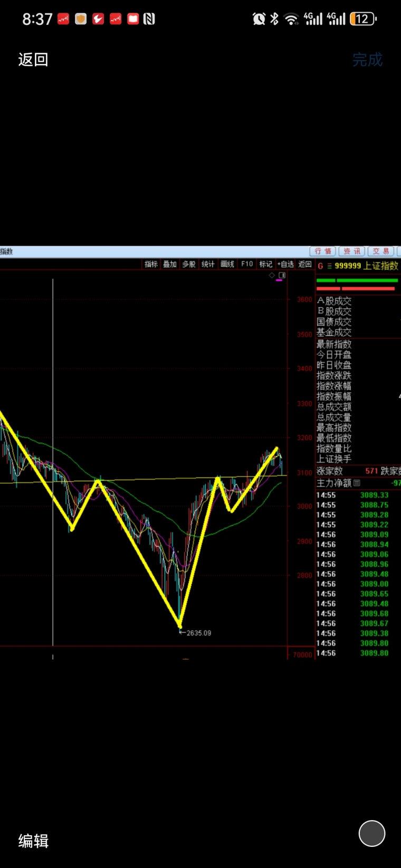This screenshot has height=868, width=401.
Task: Select the 统计 statistics menu
Action: [208, 264]
